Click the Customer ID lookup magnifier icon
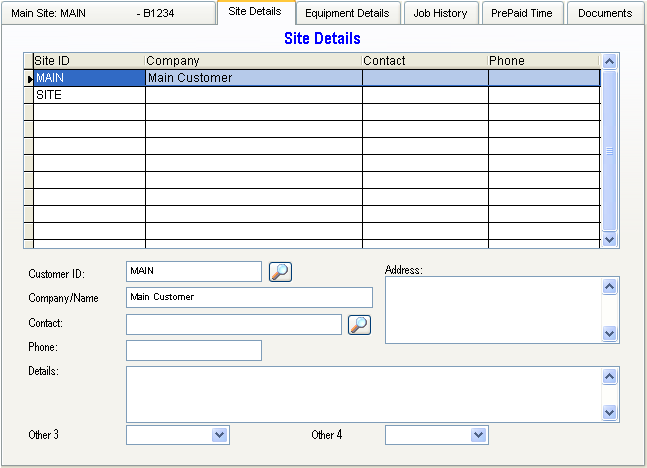This screenshot has height=468, width=647. pyautogui.click(x=280, y=271)
